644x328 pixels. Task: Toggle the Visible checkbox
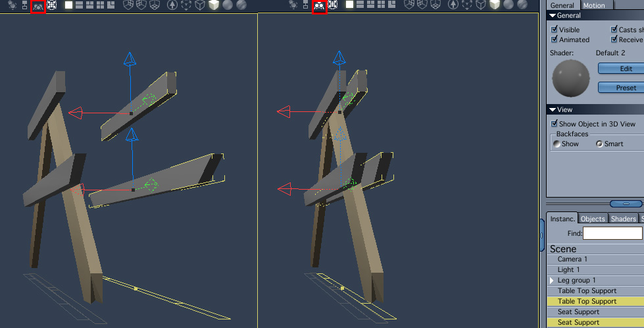(554, 29)
